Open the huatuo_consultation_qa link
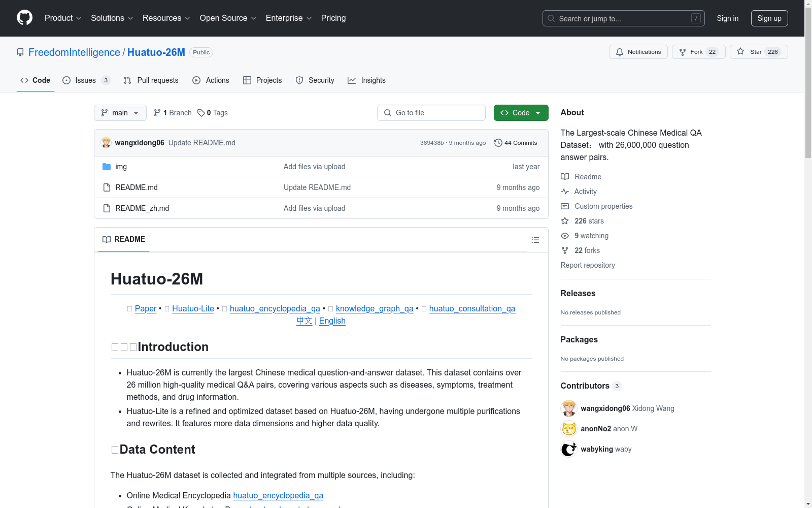 [472, 308]
